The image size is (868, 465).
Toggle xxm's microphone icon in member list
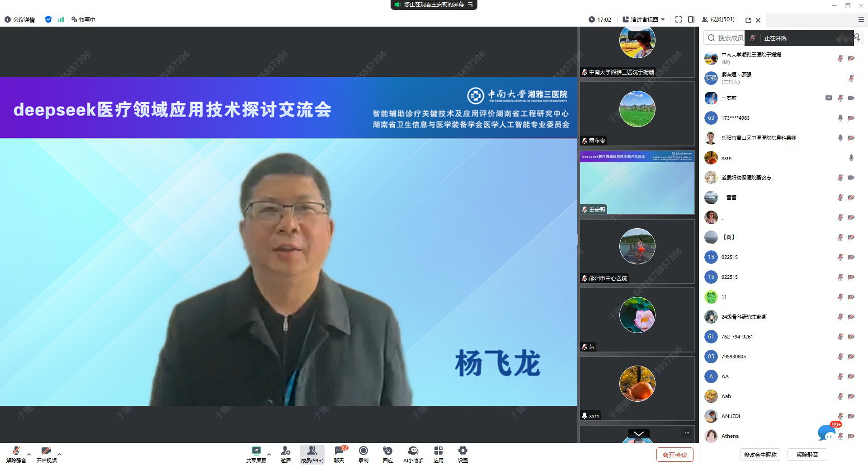pyautogui.click(x=851, y=158)
